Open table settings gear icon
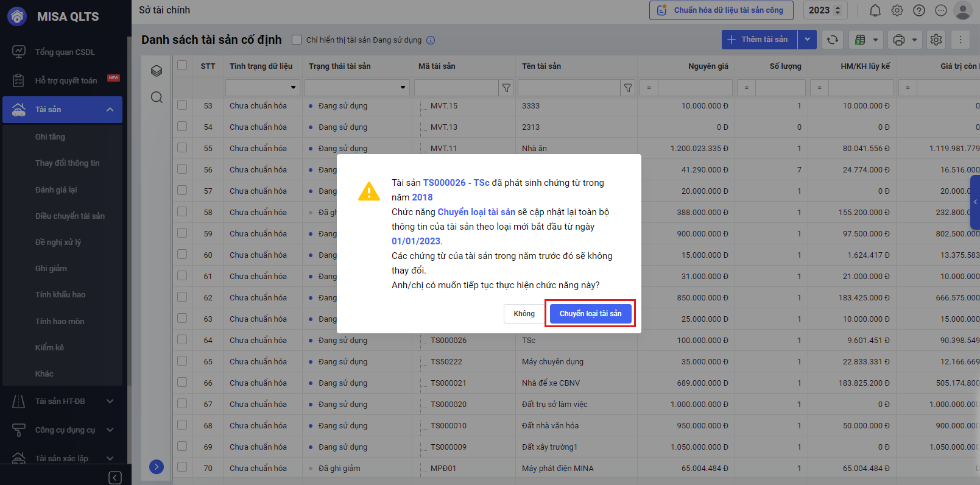Screen dimensions: 980x485 click(x=936, y=40)
